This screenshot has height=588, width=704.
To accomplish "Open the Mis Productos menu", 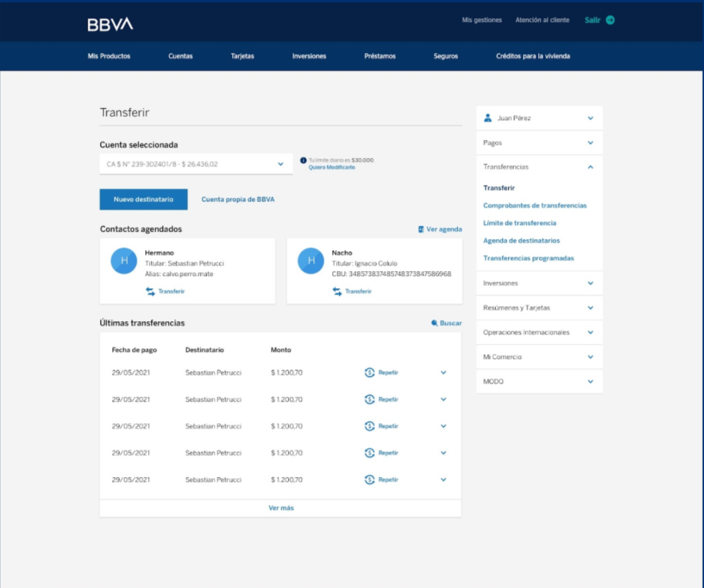I will tap(109, 56).
